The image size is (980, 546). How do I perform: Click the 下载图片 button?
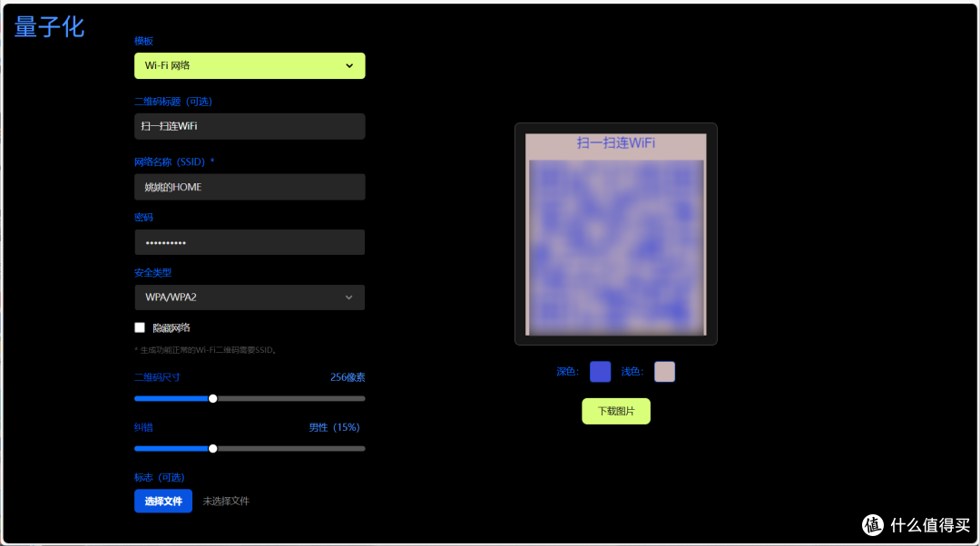click(615, 411)
